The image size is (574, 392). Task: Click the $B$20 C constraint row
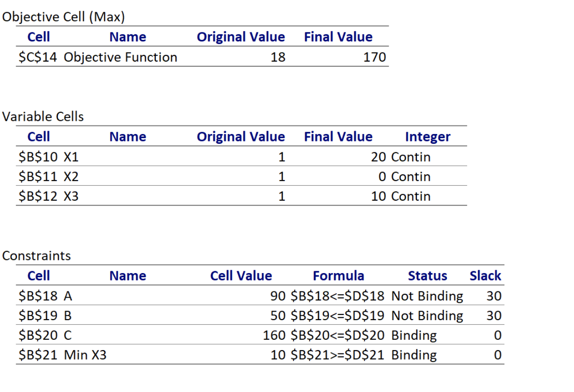click(x=260, y=335)
